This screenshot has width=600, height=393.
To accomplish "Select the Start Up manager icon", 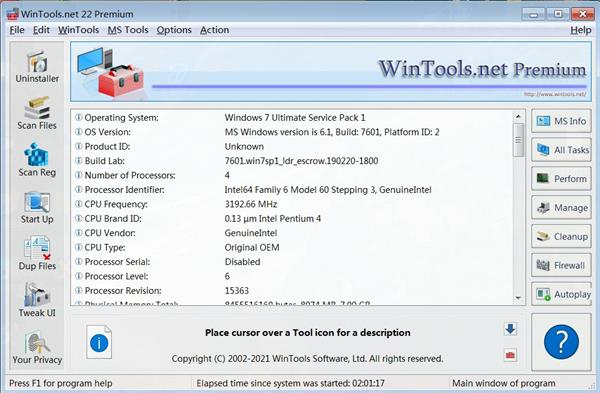I will [x=37, y=207].
